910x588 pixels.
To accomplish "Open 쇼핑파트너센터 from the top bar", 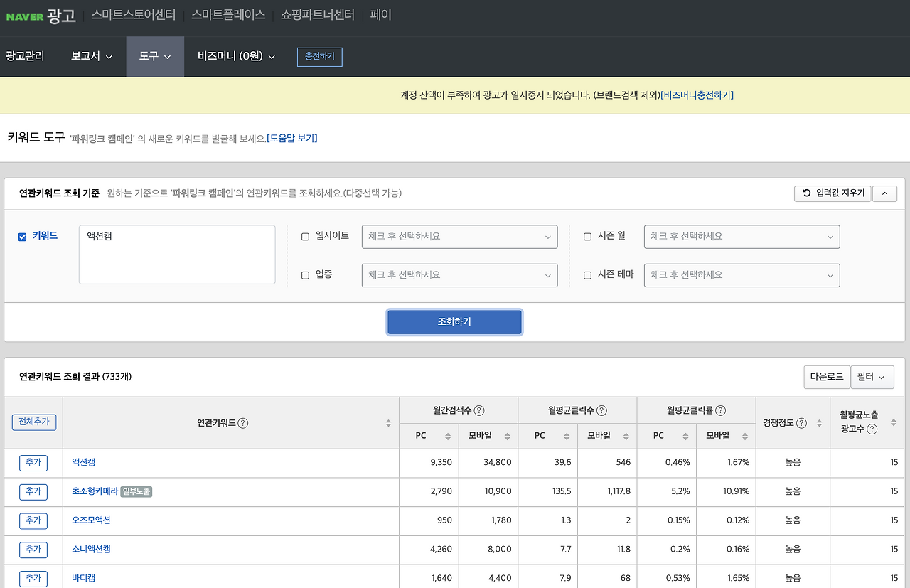I will [318, 15].
